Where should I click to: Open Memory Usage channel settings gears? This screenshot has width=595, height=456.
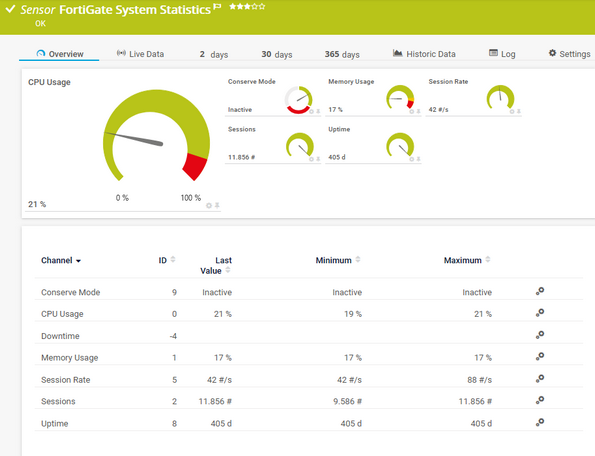click(540, 357)
